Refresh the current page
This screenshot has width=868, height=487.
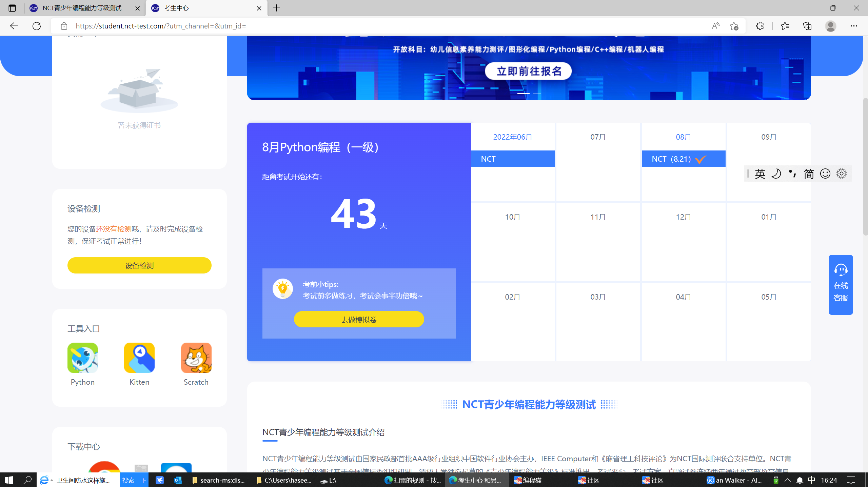pyautogui.click(x=37, y=26)
